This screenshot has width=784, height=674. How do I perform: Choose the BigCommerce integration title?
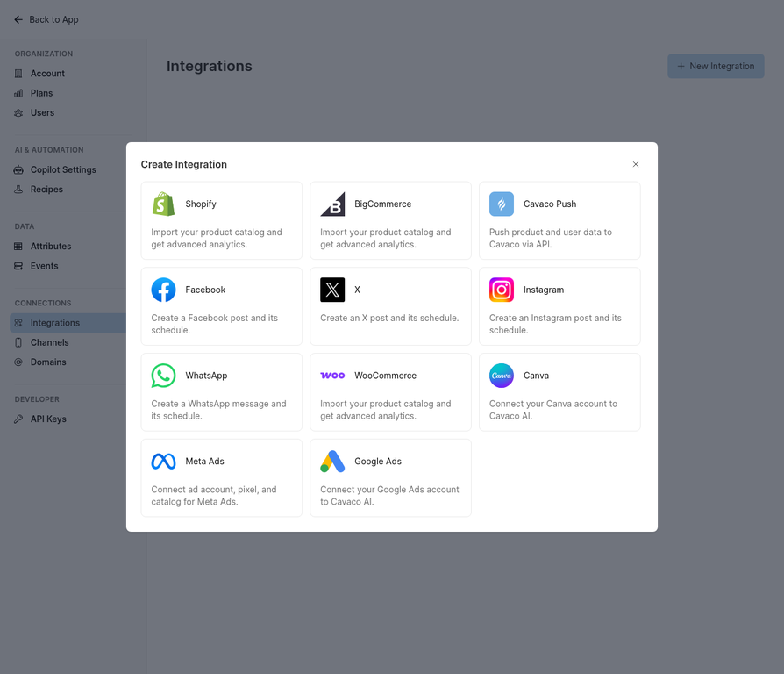382,204
